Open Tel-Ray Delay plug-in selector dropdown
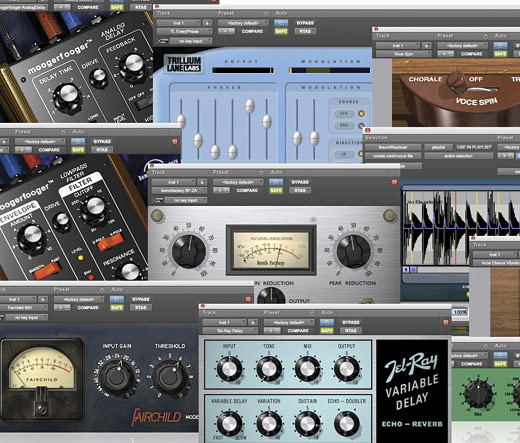This screenshot has width=520, height=443. point(230,331)
